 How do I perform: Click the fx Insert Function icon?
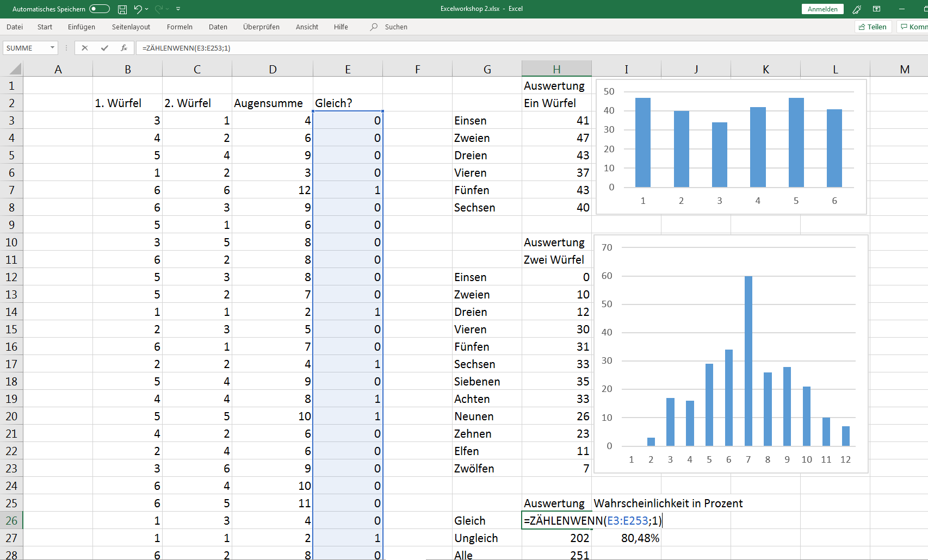[x=124, y=48]
